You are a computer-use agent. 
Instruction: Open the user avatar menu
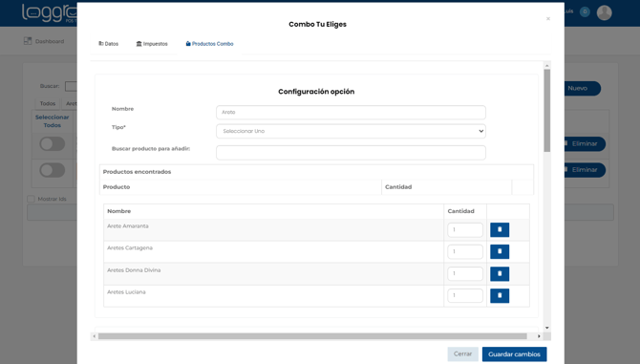pos(604,12)
